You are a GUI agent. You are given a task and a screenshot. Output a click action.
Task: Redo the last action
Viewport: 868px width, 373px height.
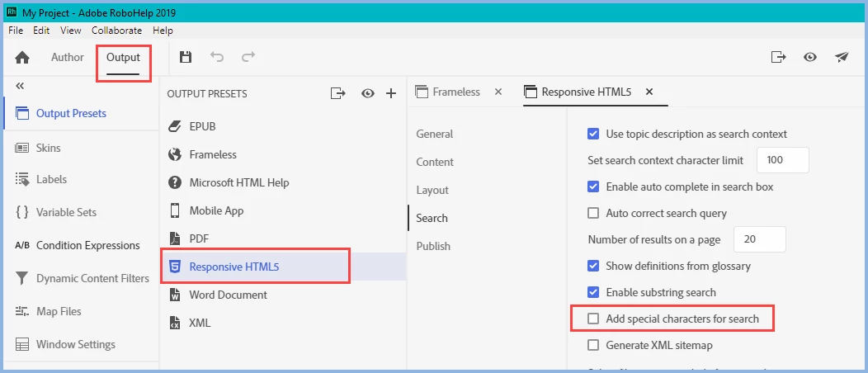(248, 56)
